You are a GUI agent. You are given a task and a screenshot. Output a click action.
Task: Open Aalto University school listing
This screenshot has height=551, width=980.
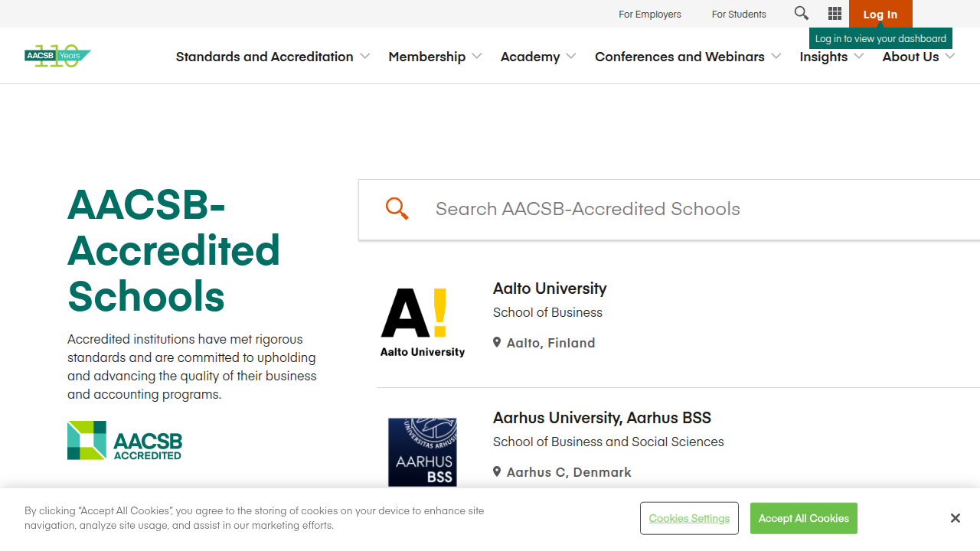point(550,289)
